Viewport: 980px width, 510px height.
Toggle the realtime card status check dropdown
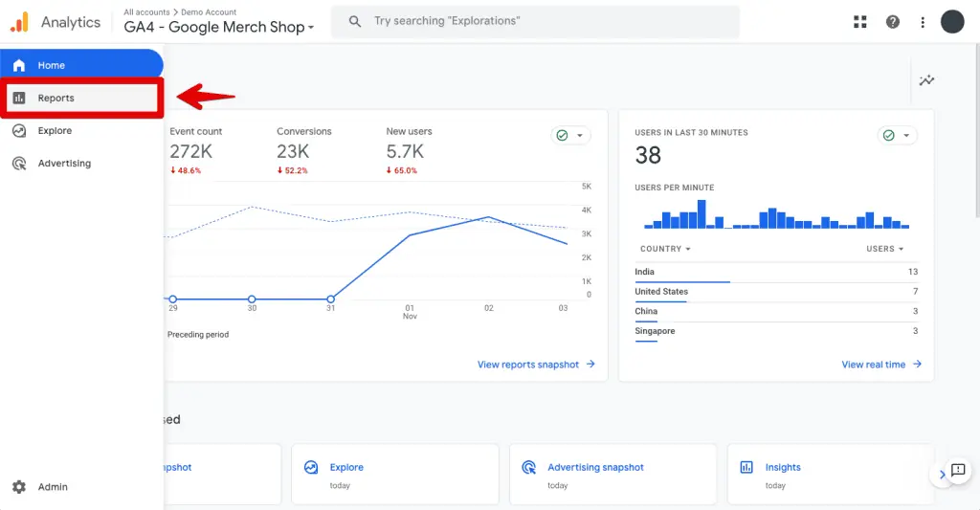pyautogui.click(x=897, y=136)
